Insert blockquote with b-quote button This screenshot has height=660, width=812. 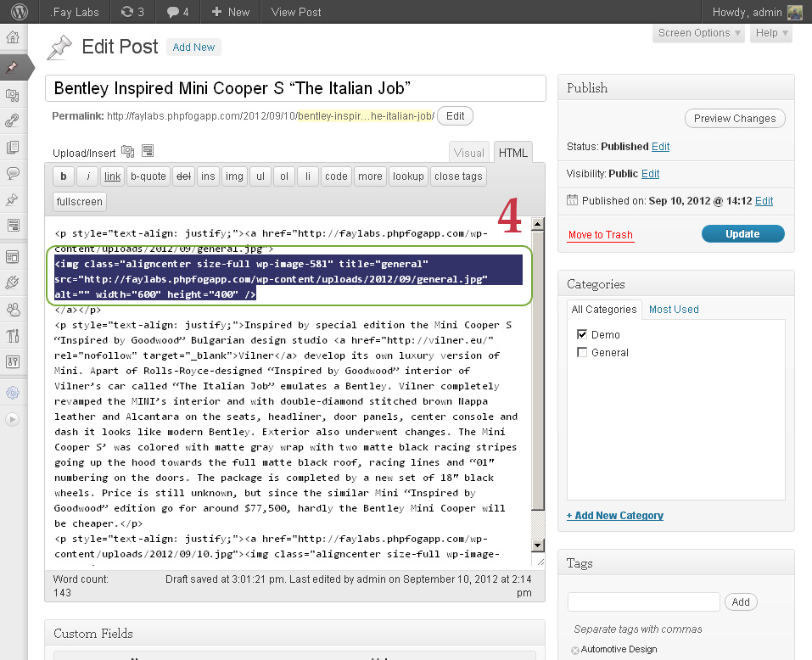tap(148, 176)
